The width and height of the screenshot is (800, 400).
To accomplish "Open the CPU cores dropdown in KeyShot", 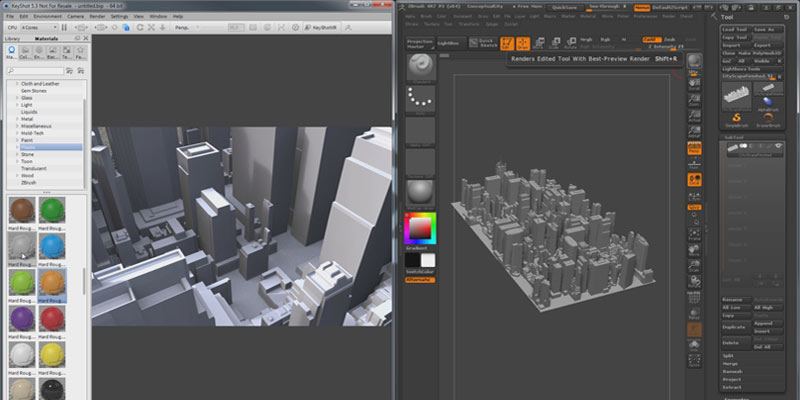I will coord(39,27).
